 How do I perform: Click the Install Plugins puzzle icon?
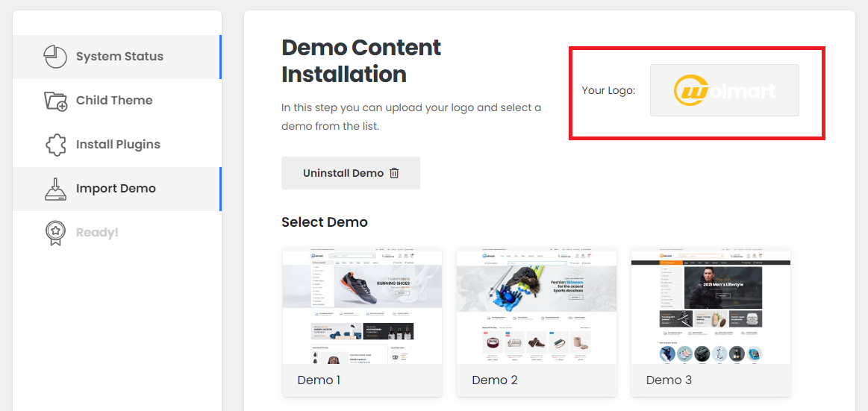coord(54,145)
